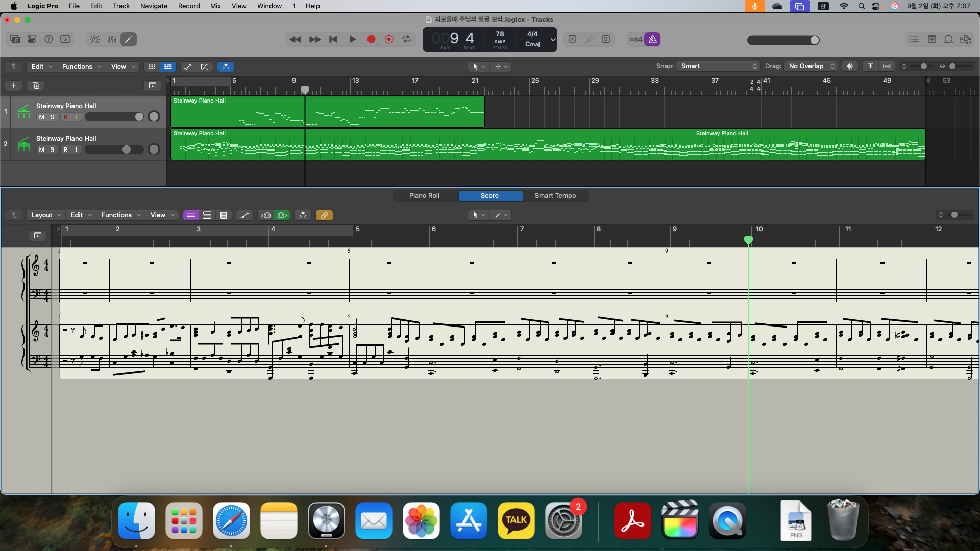Open the Navigate menu
Image resolution: width=980 pixels, height=551 pixels.
(154, 6)
